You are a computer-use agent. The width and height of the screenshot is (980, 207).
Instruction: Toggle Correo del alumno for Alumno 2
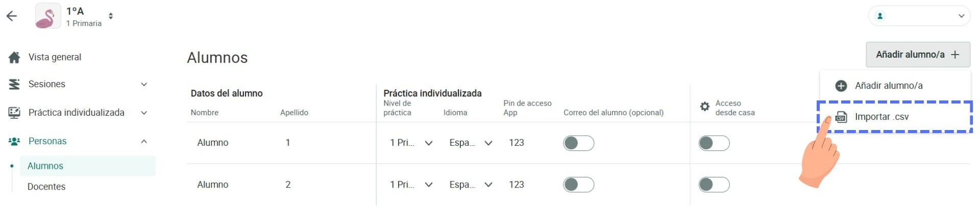[579, 185]
